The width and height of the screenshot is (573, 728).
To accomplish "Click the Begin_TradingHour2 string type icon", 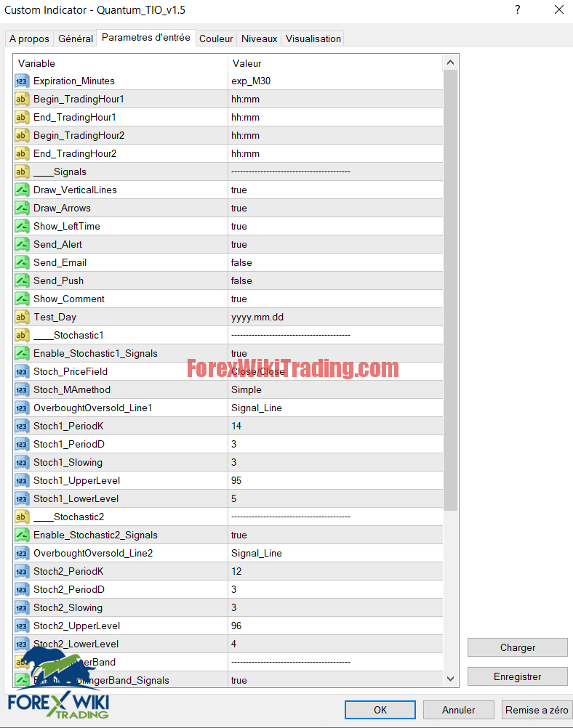I will coord(22,136).
